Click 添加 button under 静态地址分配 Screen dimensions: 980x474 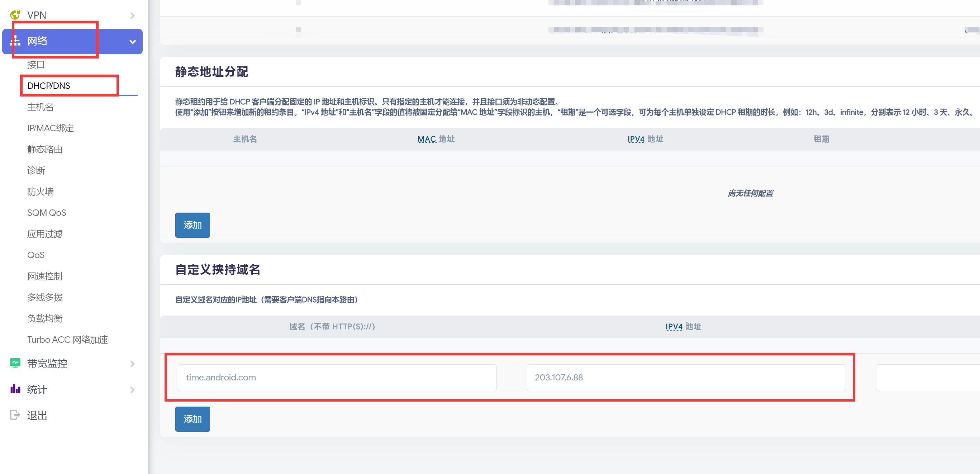click(192, 225)
